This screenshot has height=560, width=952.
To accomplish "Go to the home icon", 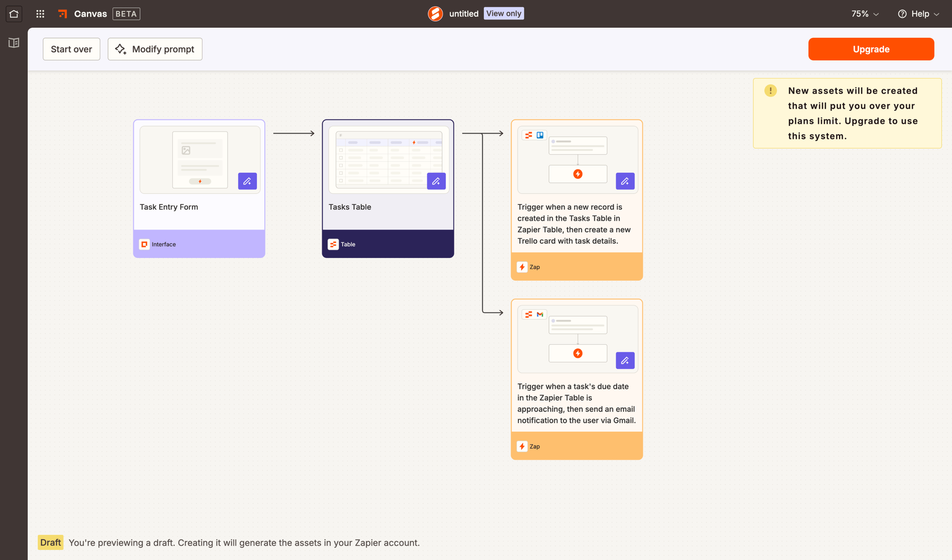I will click(14, 14).
